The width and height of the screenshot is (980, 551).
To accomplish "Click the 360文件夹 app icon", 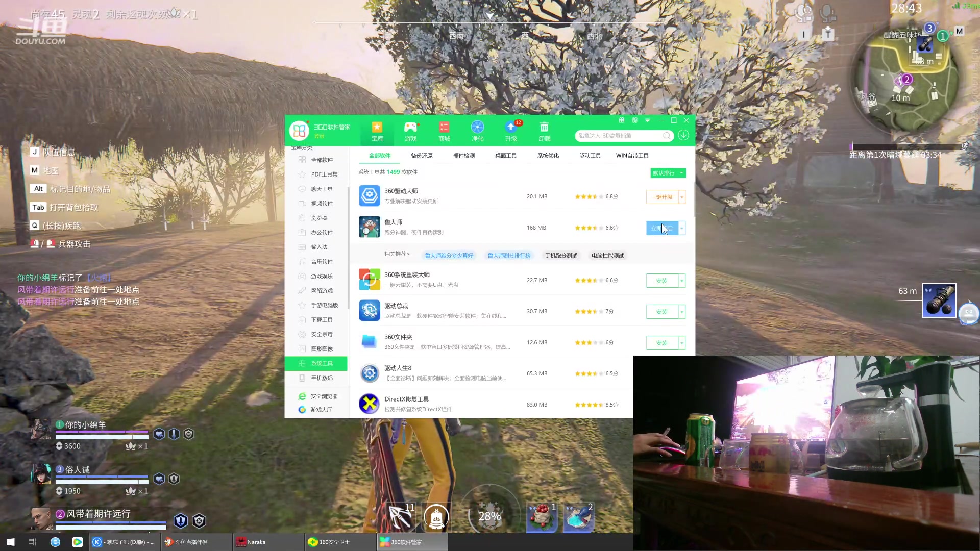I will click(x=369, y=342).
